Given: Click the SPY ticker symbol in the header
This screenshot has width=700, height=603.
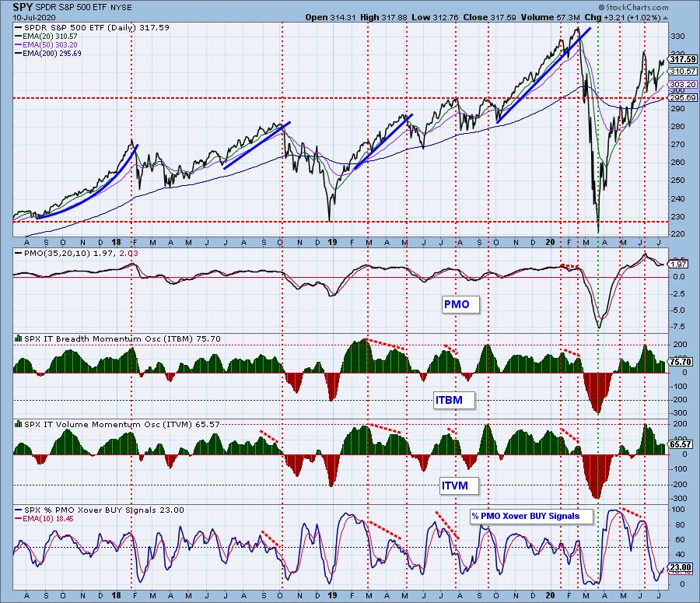Looking at the screenshot, I should point(23,7).
